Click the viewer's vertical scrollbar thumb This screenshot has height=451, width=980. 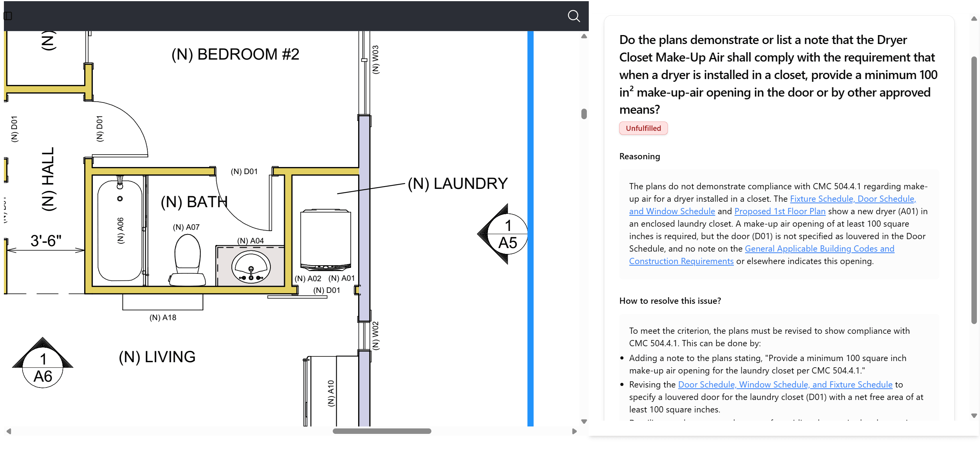click(584, 114)
